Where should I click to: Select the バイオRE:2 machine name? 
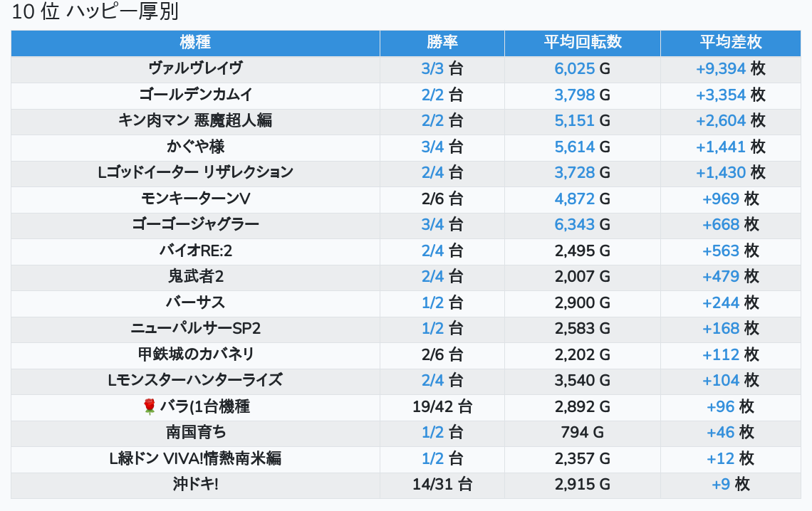195,251
